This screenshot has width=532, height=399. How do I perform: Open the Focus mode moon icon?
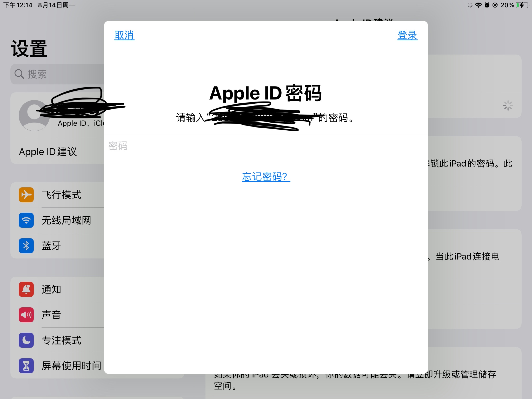26,340
